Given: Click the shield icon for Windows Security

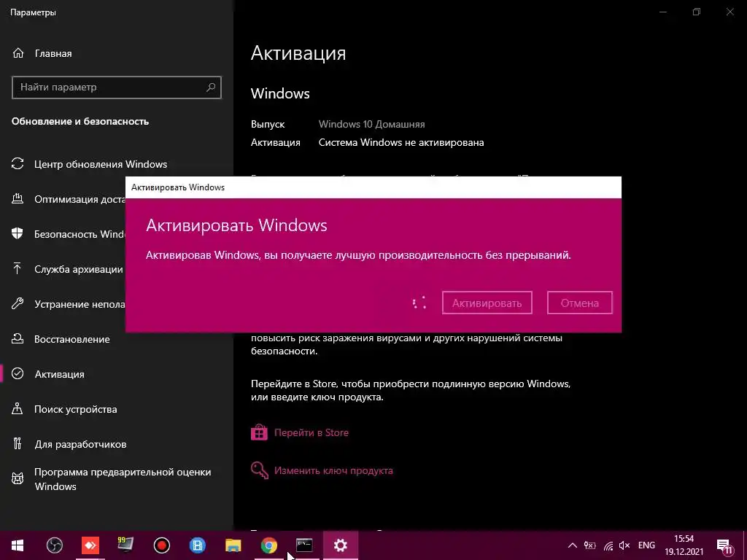Looking at the screenshot, I should point(18,234).
